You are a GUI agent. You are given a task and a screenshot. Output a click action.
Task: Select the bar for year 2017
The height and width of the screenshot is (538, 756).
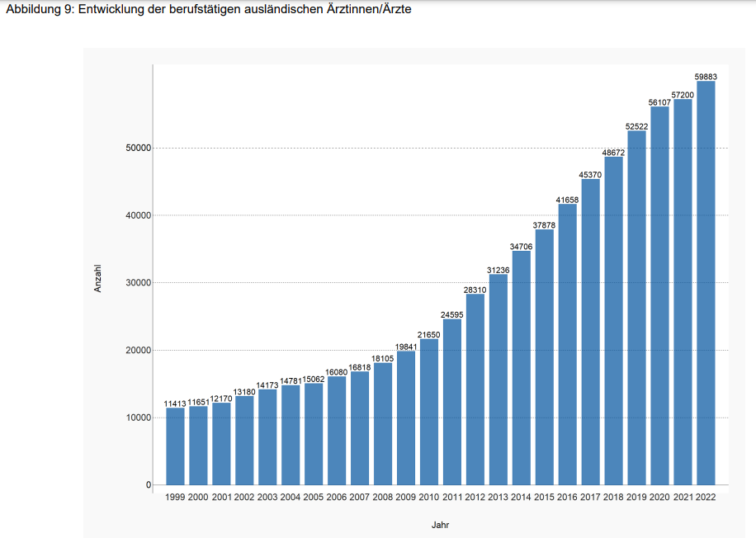(590, 332)
